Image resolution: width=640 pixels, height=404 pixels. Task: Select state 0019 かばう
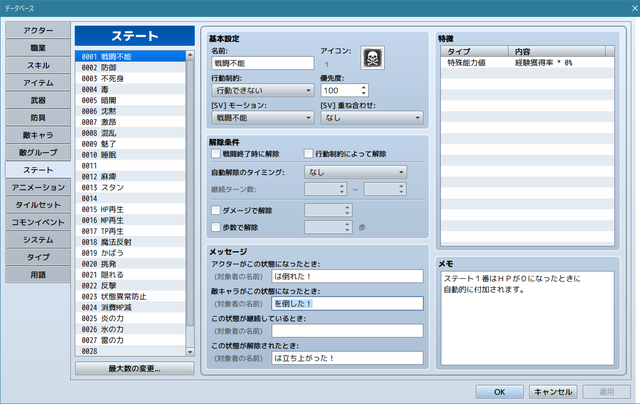pos(130,253)
